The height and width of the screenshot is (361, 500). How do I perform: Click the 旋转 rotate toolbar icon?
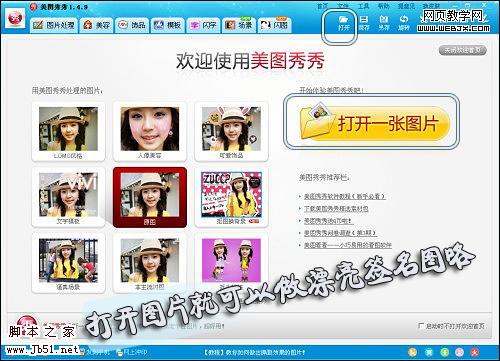(404, 23)
